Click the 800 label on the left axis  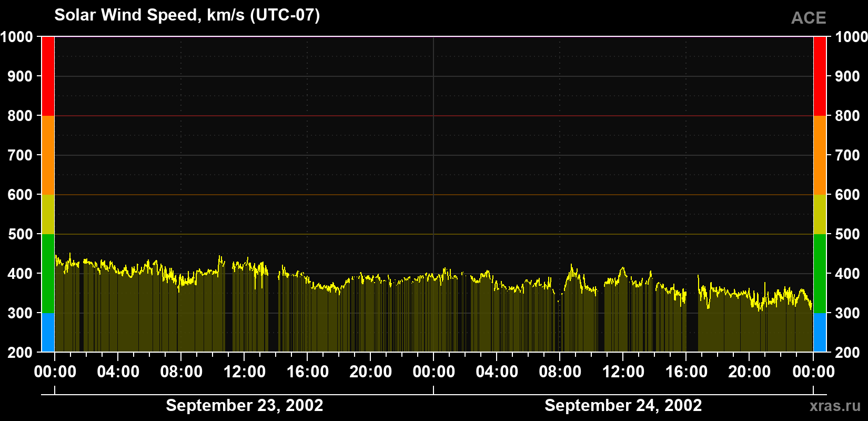coord(21,116)
